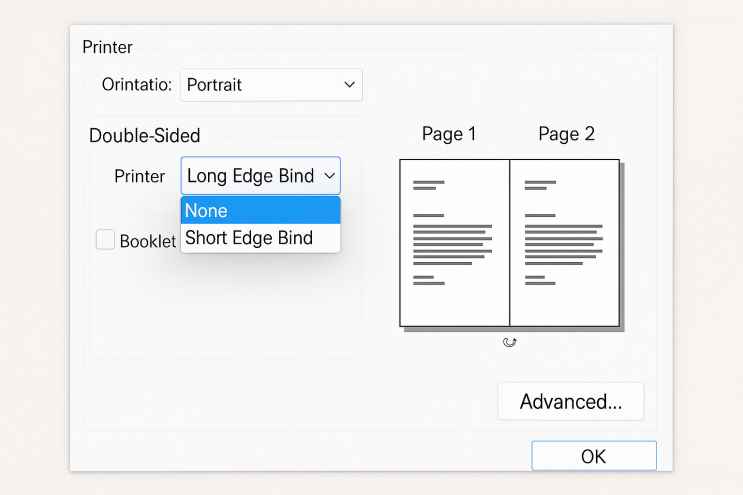Collapse the Long Edge Bind dropdown
The image size is (743, 495).
pos(260,176)
